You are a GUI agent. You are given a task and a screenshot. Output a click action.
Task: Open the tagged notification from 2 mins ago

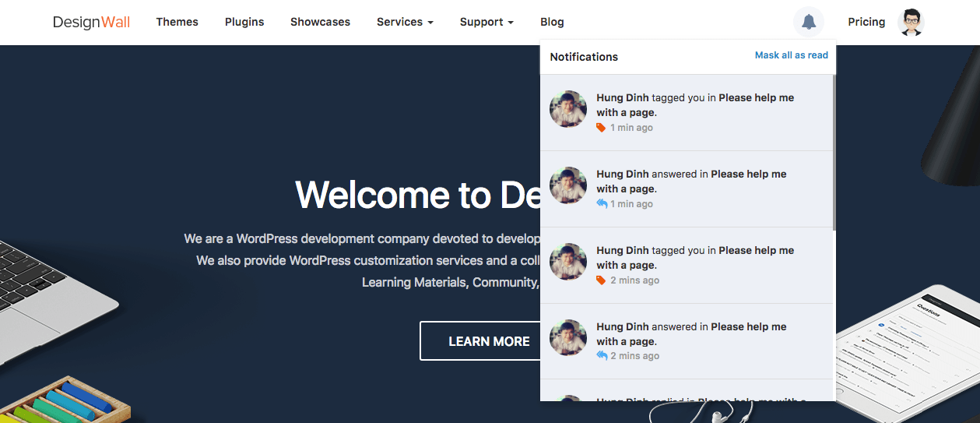pyautogui.click(x=687, y=266)
